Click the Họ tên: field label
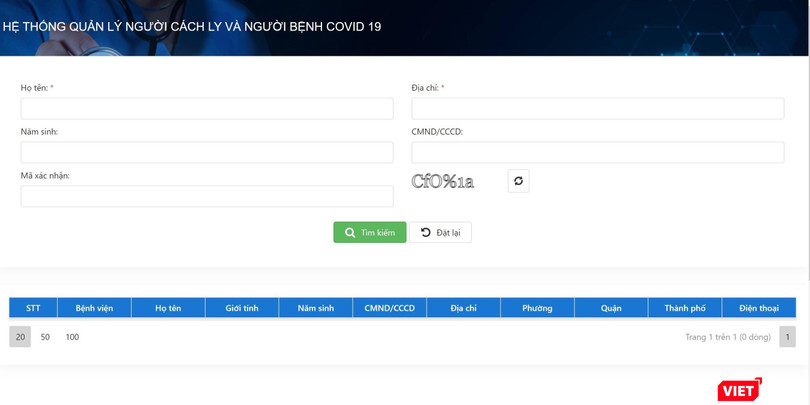This screenshot has width=810, height=405. tap(37, 88)
